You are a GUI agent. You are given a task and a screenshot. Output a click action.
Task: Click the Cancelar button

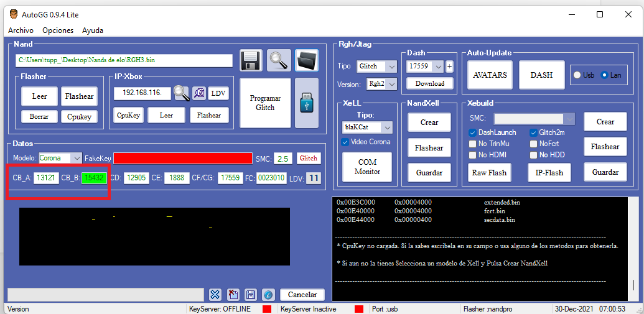(x=302, y=294)
